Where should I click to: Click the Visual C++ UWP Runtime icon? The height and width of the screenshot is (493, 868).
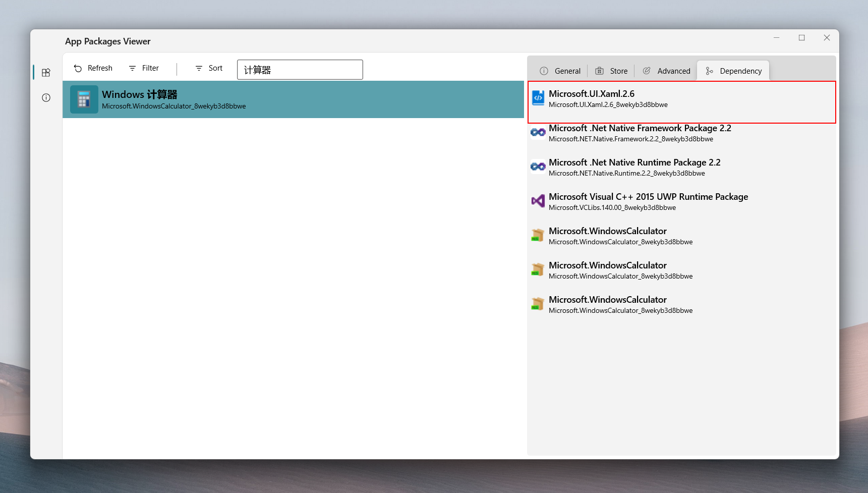point(538,201)
